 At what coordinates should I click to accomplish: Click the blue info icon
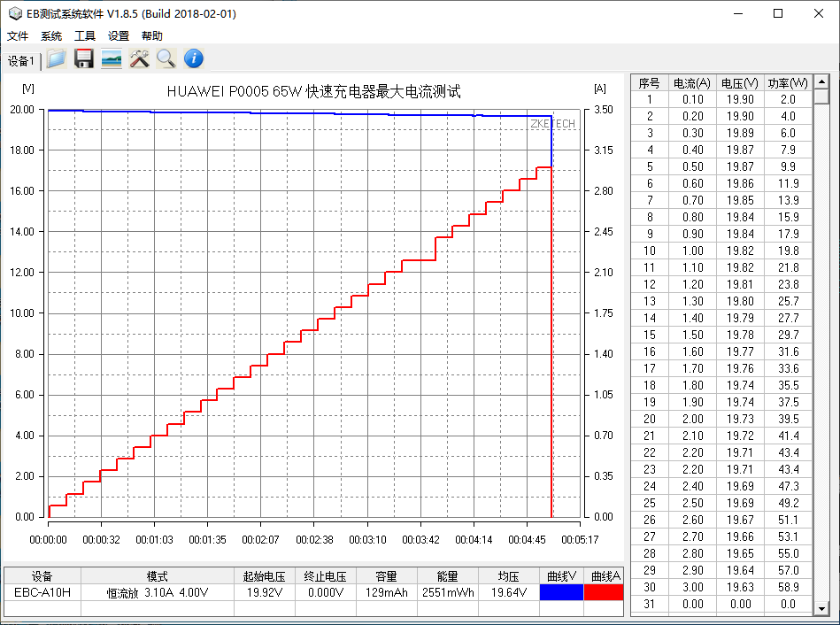pos(193,59)
